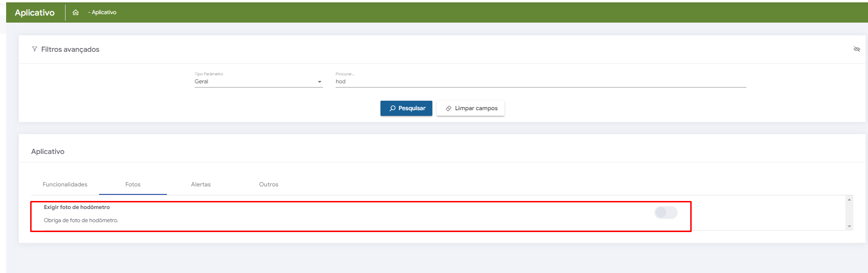
Task: Click the Pesquisar button
Action: 406,108
